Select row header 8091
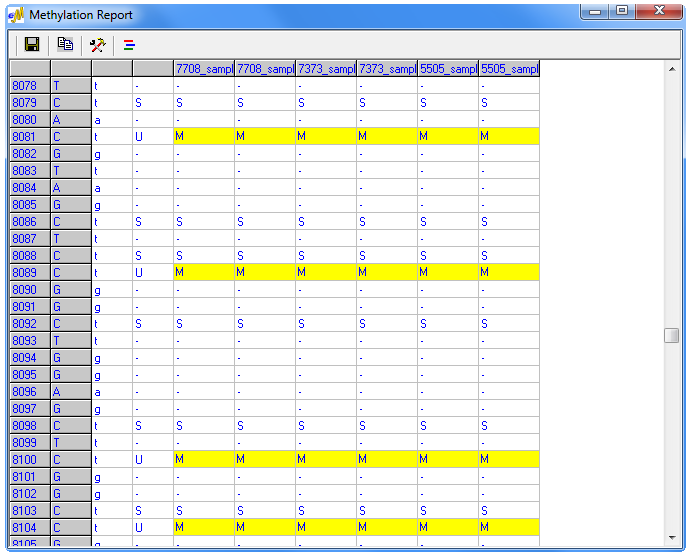Image resolution: width=690 pixels, height=556 pixels. coord(30,306)
